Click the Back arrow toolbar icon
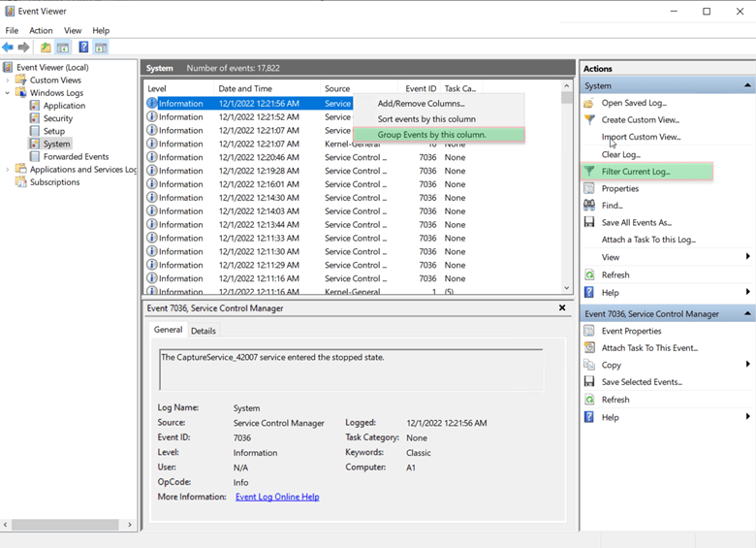Screen dimensions: 756x548 (x=8, y=48)
